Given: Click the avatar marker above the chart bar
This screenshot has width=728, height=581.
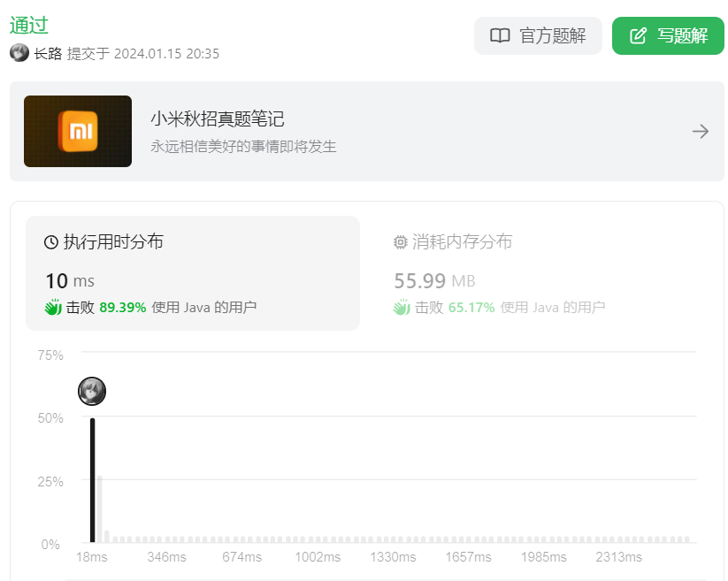Looking at the screenshot, I should pos(92,391).
